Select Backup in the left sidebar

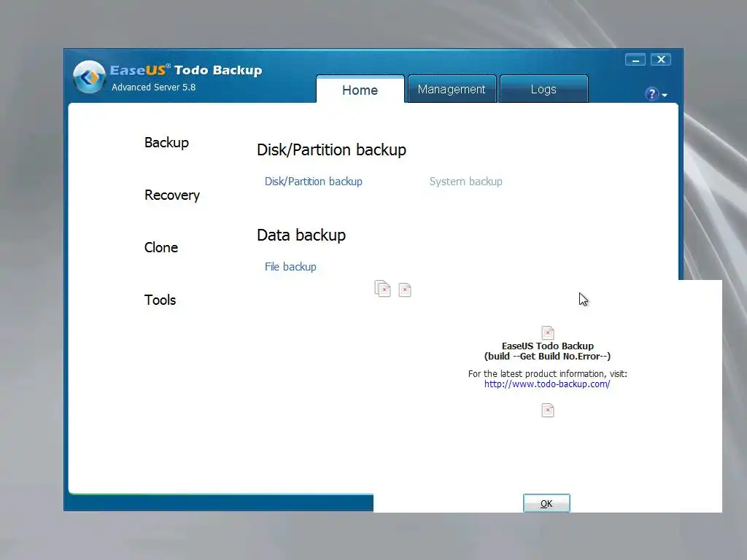pos(167,142)
